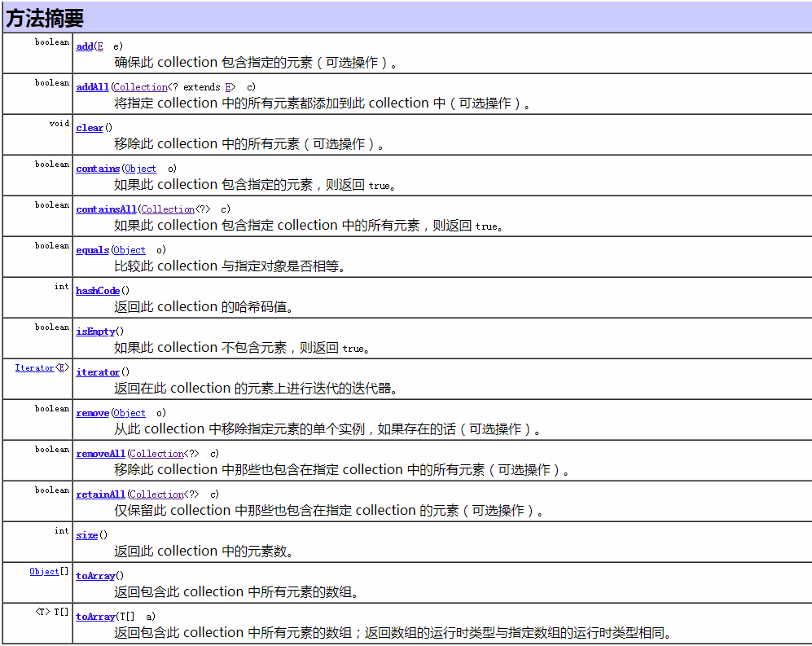Click the remove method link
812x646 pixels.
click(92, 413)
